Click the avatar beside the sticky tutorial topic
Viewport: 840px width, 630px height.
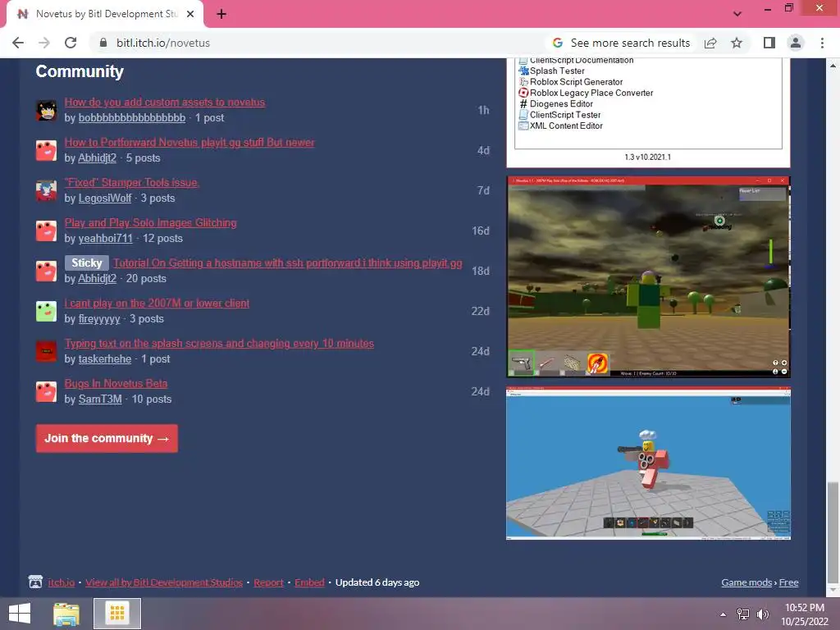46,271
